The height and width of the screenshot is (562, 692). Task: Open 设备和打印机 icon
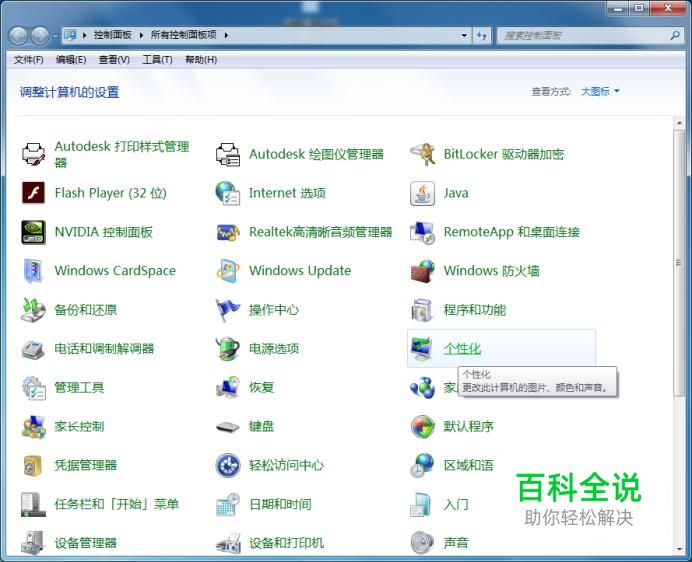click(x=228, y=543)
